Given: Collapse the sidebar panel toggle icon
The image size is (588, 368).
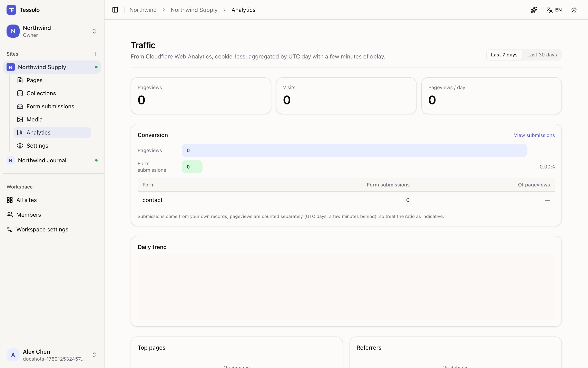Looking at the screenshot, I should pyautogui.click(x=115, y=10).
